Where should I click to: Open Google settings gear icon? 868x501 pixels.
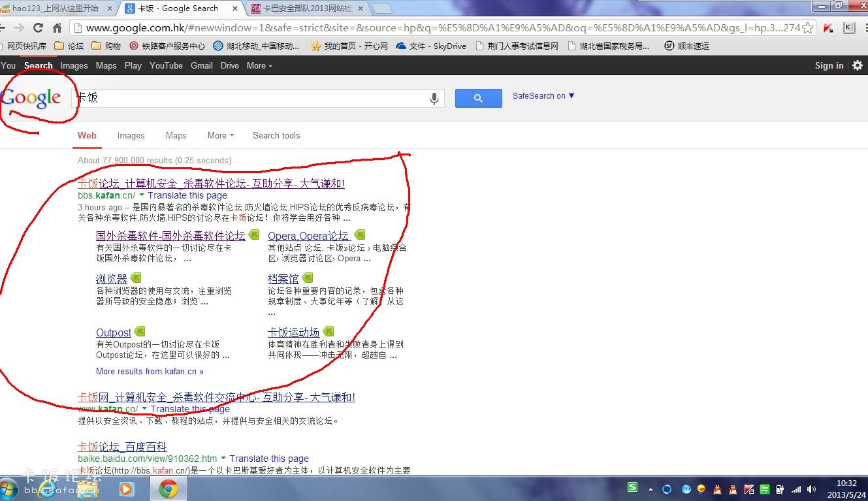[x=858, y=65]
